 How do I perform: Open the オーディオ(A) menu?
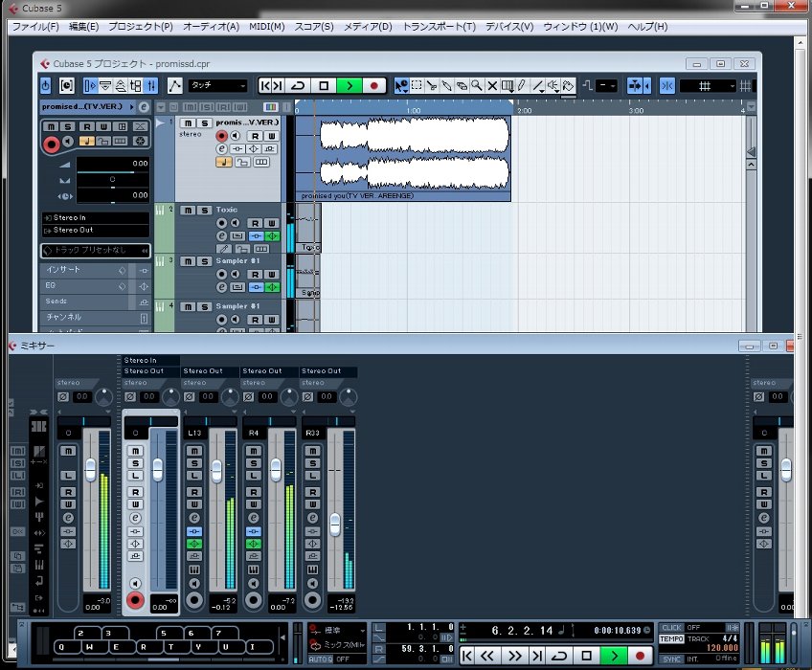pos(211,27)
